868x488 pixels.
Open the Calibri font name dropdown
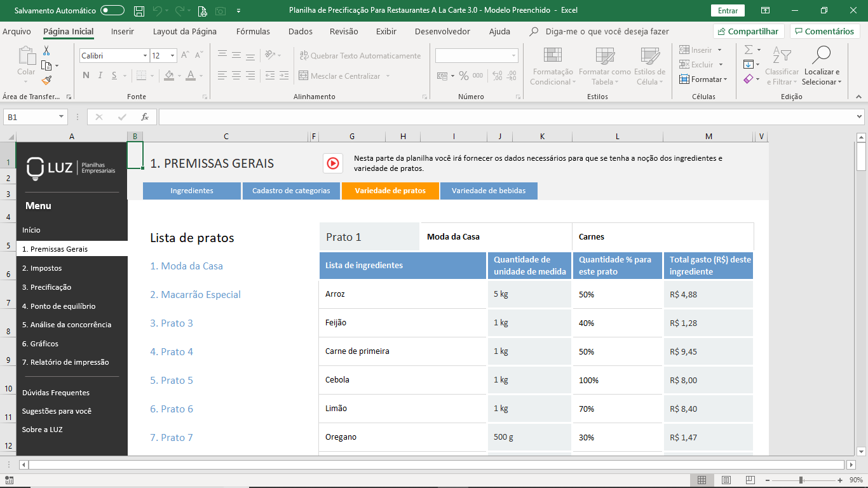pyautogui.click(x=145, y=56)
